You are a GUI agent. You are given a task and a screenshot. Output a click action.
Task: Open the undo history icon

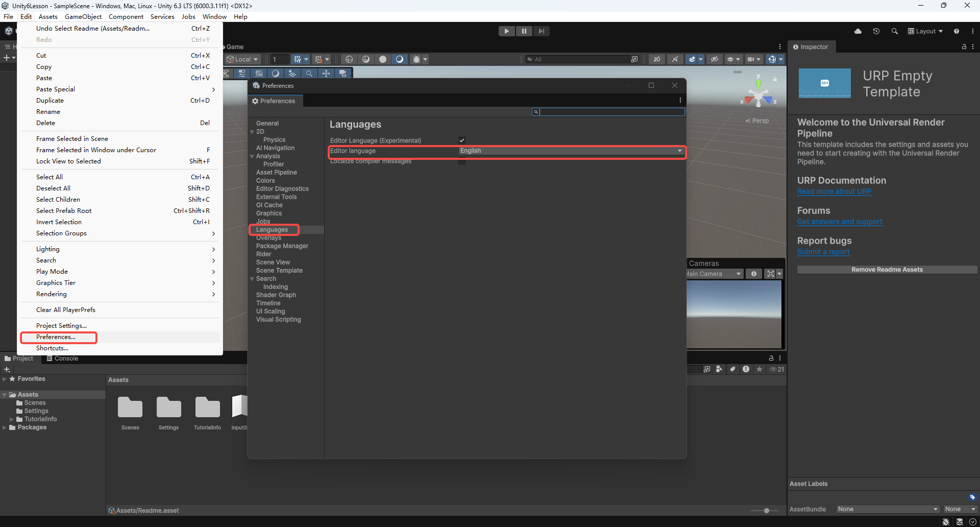876,31
